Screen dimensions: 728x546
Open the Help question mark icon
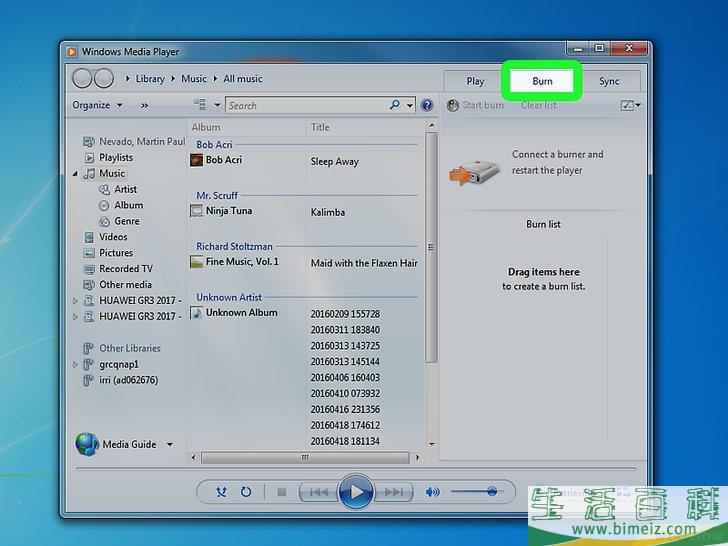(427, 105)
